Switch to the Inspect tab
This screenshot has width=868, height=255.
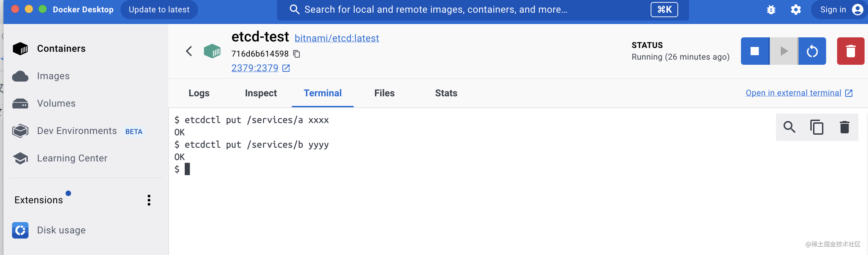(x=261, y=93)
